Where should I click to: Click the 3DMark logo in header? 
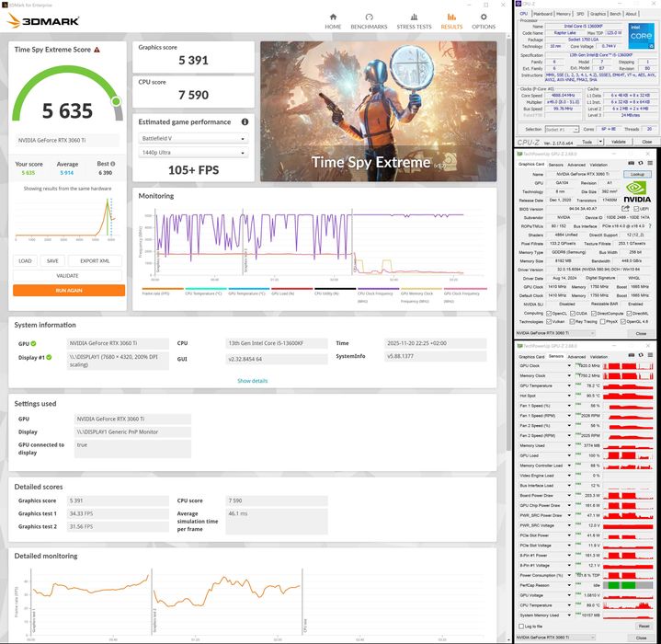[43, 20]
